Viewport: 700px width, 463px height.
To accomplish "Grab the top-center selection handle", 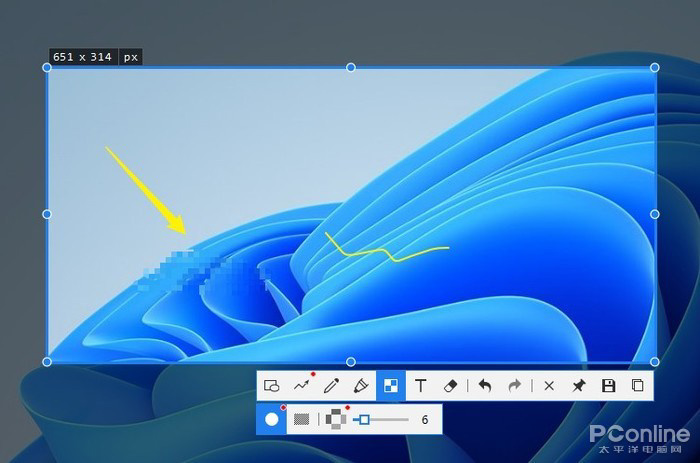I will tap(351, 67).
